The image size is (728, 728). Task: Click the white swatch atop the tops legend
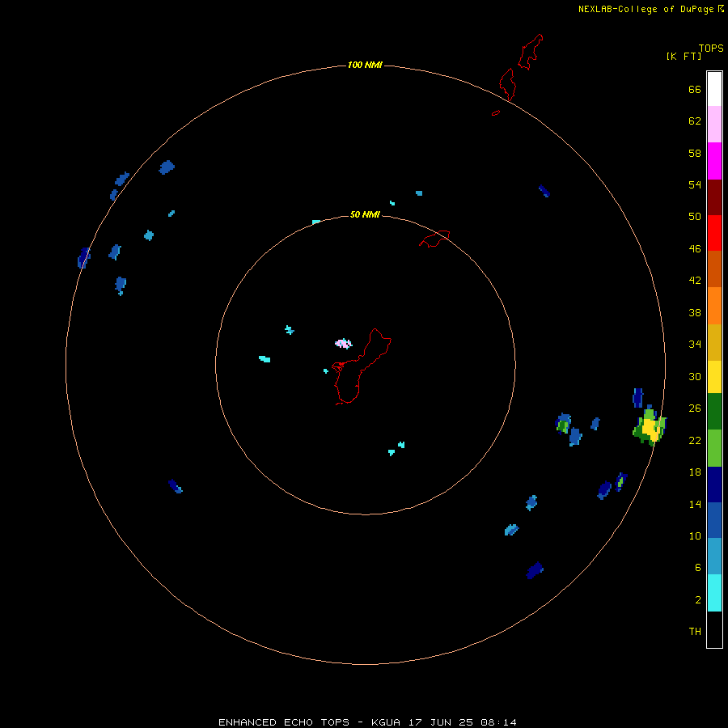click(714, 89)
